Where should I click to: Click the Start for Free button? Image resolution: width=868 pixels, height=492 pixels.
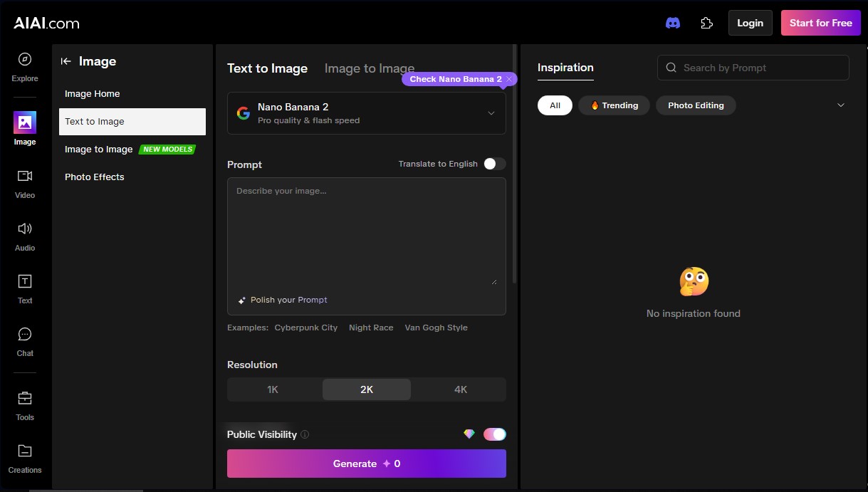[820, 22]
